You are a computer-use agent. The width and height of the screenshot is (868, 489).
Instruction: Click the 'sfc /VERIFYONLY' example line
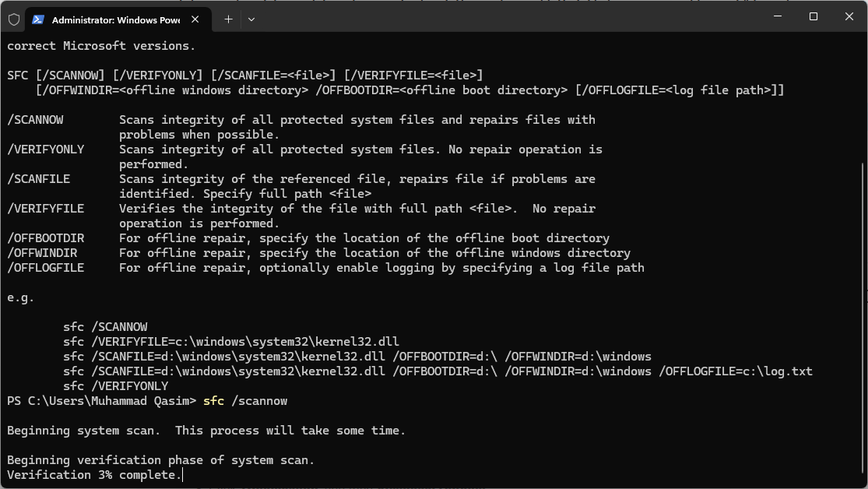[x=115, y=386]
